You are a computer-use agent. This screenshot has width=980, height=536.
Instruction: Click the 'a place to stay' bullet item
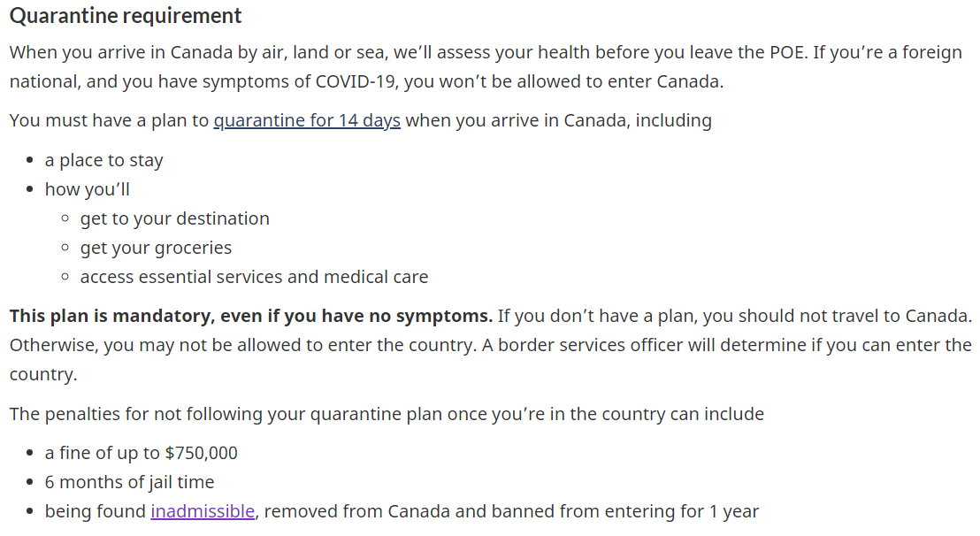[x=103, y=161]
